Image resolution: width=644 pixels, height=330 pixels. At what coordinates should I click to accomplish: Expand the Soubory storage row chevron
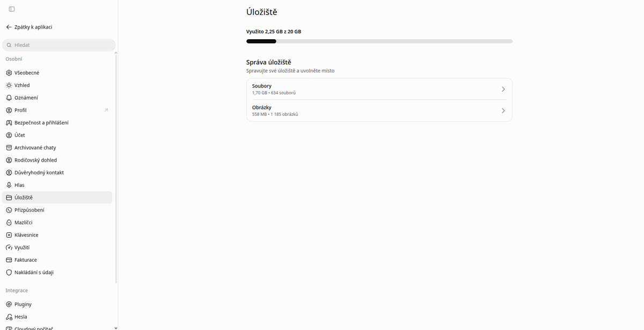pos(503,89)
